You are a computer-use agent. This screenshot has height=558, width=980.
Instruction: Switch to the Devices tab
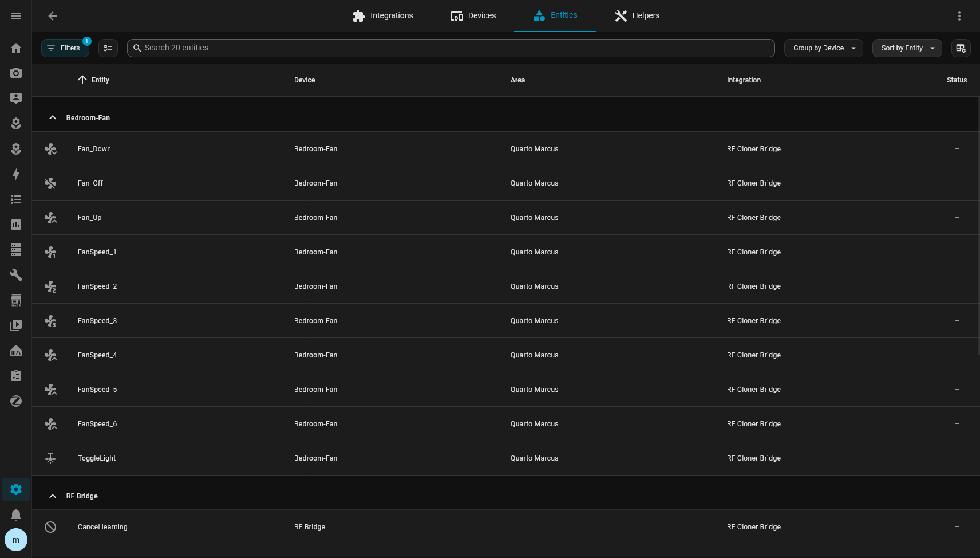click(x=473, y=16)
